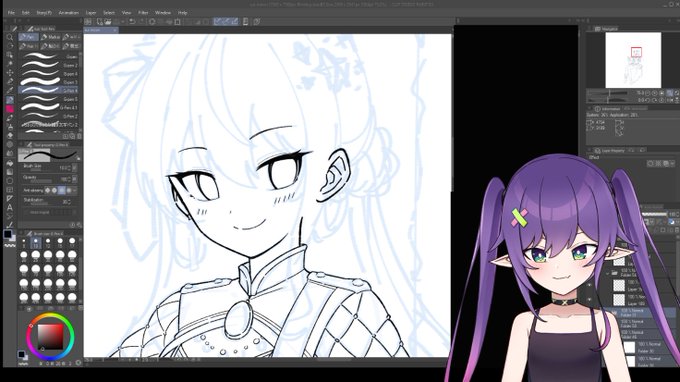Select the highlighted Pen tool in toolbar
The height and width of the screenshot is (382, 680).
coord(10,100)
